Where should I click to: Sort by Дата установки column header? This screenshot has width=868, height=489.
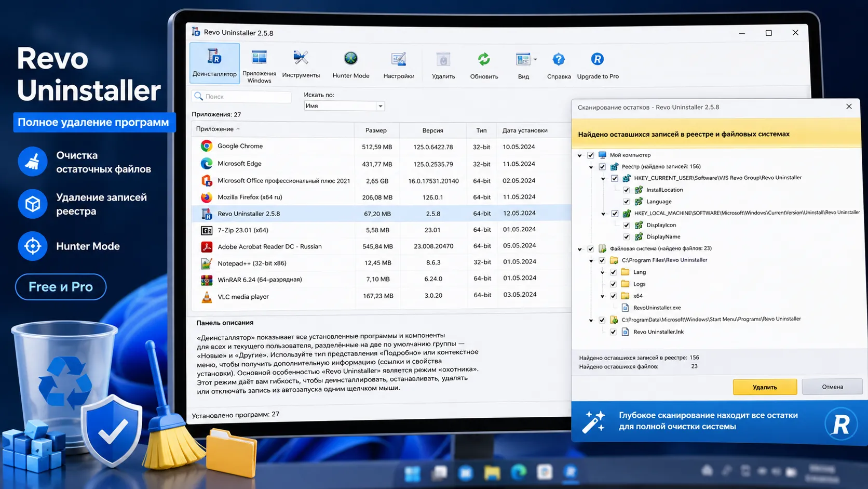click(525, 130)
